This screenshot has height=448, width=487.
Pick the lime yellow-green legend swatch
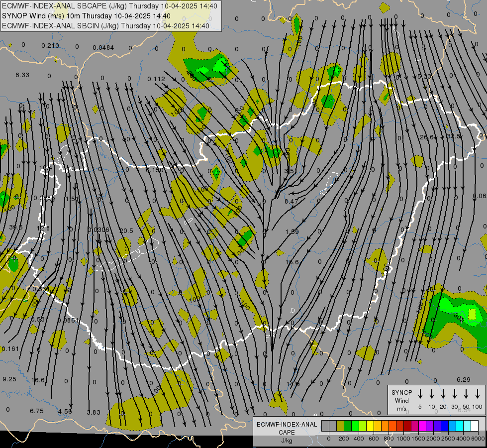click(x=363, y=426)
